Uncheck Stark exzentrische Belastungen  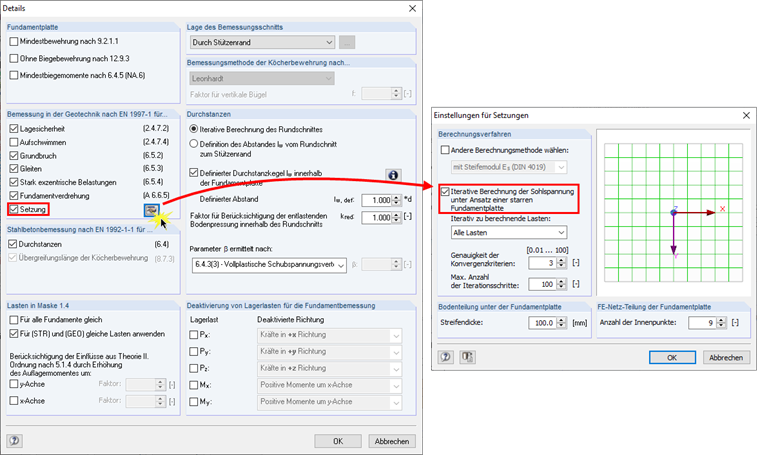14,183
